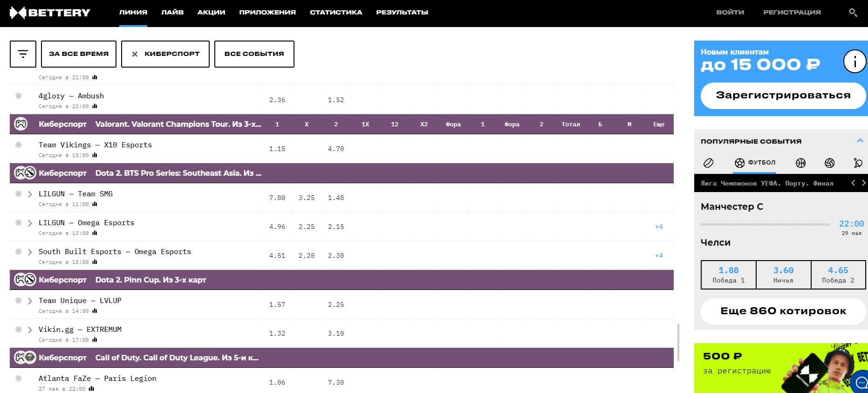Image resolution: width=868 pixels, height=393 pixels.
Task: Select the hockey puck sport icon
Action: point(708,163)
